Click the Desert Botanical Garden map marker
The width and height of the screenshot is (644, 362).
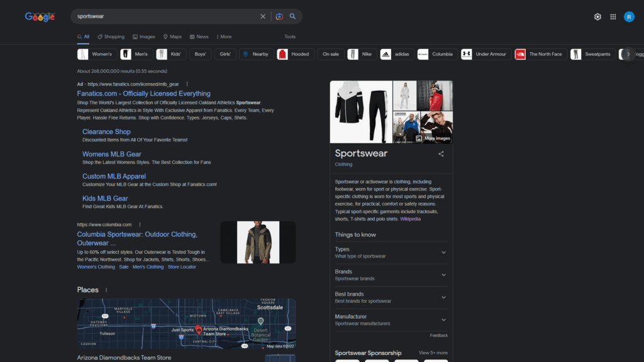260,321
